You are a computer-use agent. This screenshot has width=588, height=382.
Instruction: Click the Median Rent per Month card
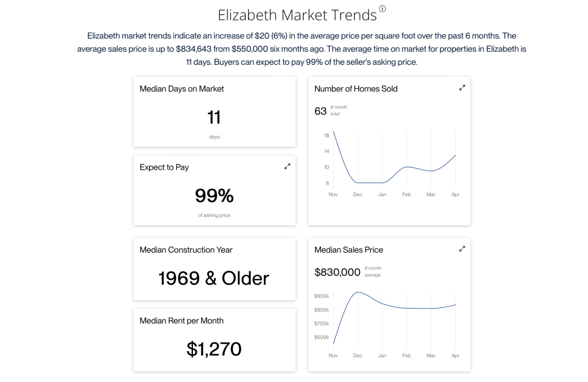[x=214, y=340]
